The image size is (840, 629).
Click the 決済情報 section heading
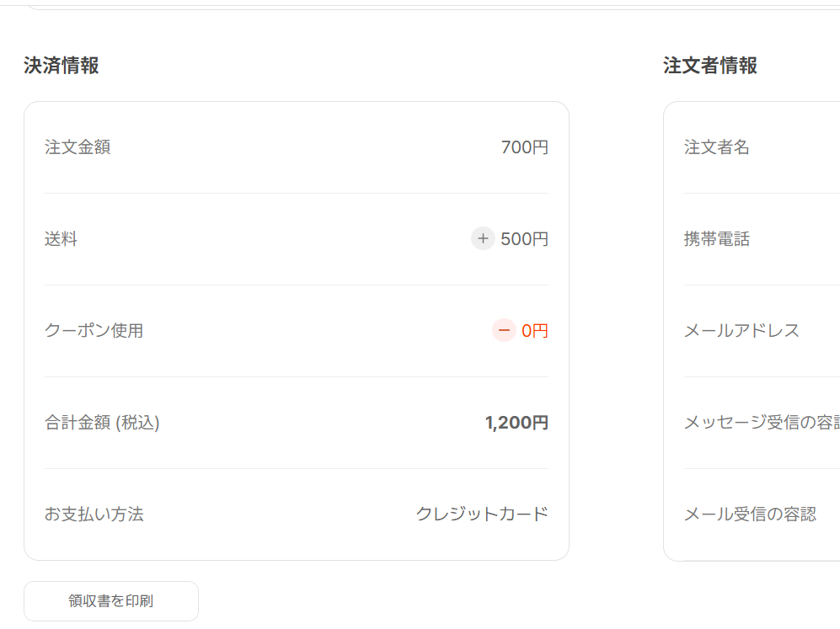pos(62,66)
